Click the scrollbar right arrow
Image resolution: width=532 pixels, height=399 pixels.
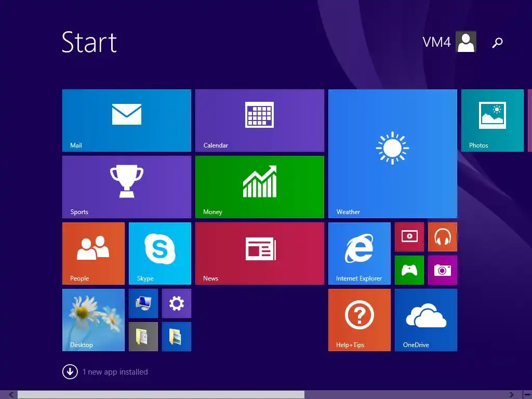pyautogui.click(x=511, y=395)
